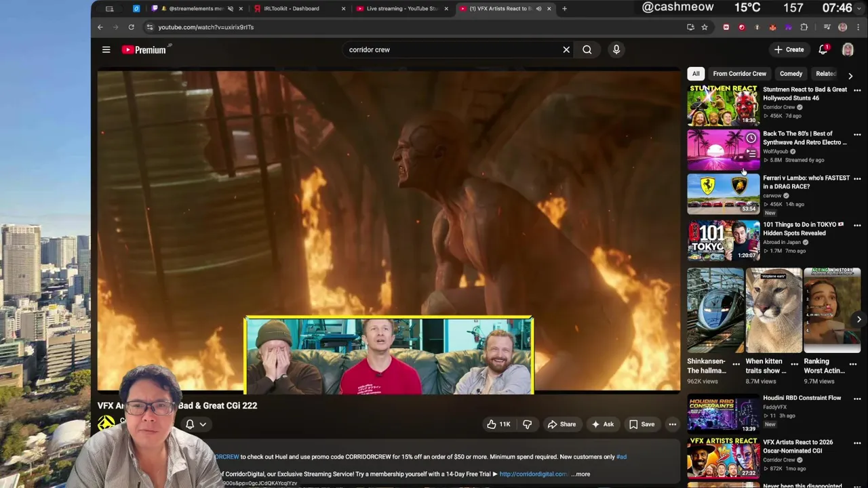Click the Ask button
868x488 pixels.
click(x=602, y=424)
